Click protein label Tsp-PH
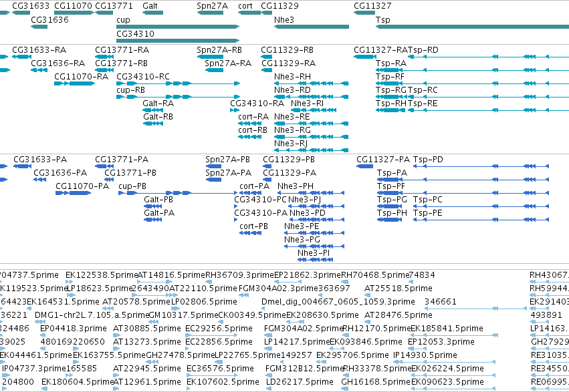569x392 pixels. tap(392, 213)
